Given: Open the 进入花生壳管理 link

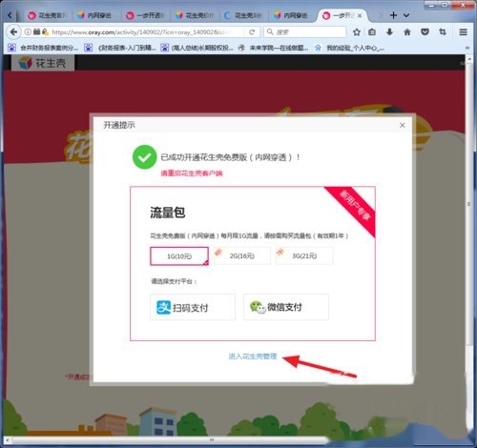Looking at the screenshot, I should (x=253, y=356).
